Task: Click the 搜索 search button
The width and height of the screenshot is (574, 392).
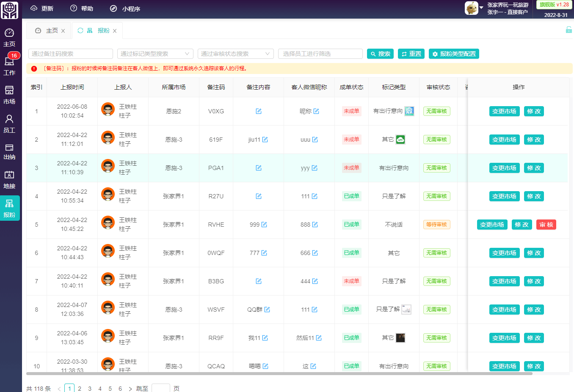Action: pos(380,54)
